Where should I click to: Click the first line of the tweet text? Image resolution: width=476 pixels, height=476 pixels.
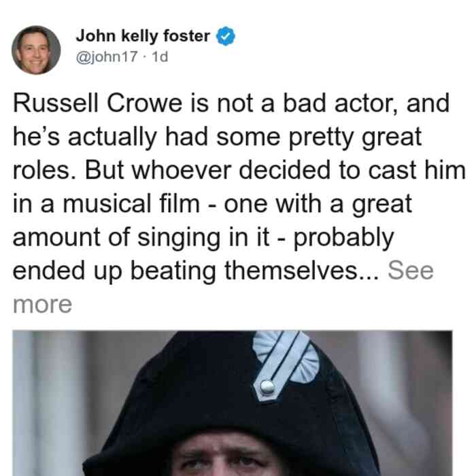tap(231, 104)
